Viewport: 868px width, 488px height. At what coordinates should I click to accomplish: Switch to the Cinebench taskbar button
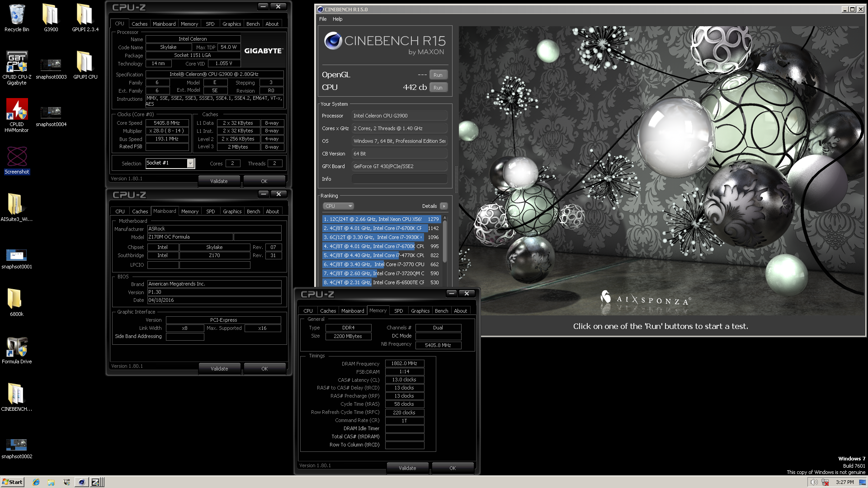tap(81, 482)
